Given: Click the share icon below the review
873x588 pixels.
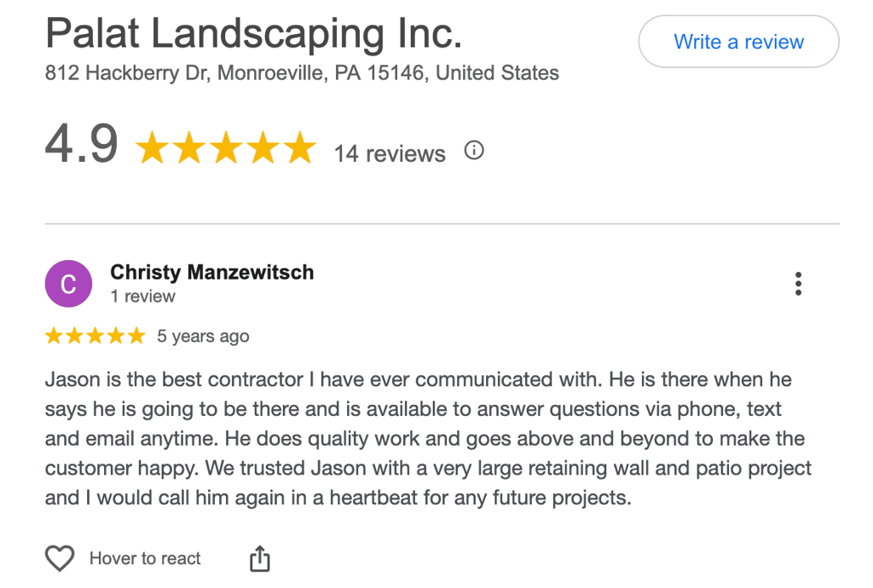Looking at the screenshot, I should [x=258, y=557].
